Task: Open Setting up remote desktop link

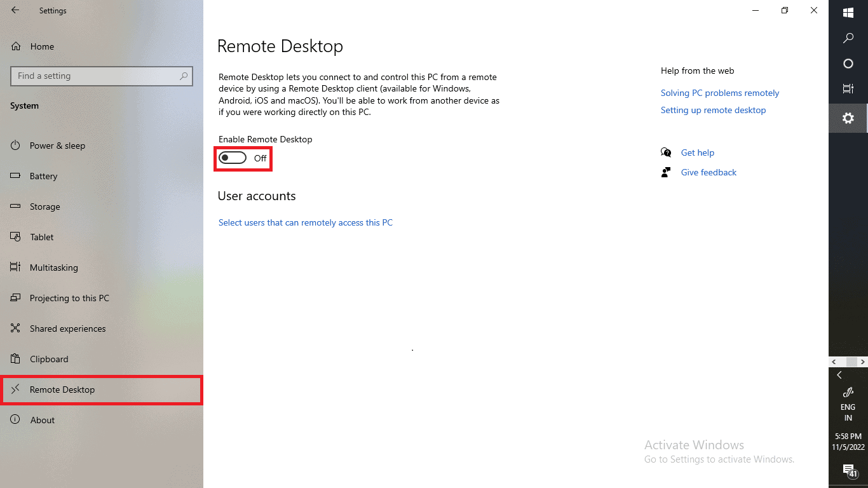Action: [713, 110]
